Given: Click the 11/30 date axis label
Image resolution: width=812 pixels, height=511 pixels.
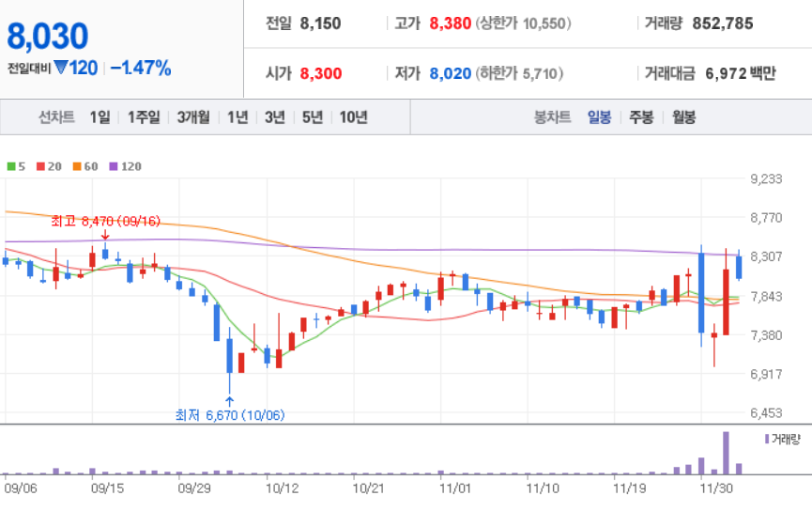Looking at the screenshot, I should 716,488.
